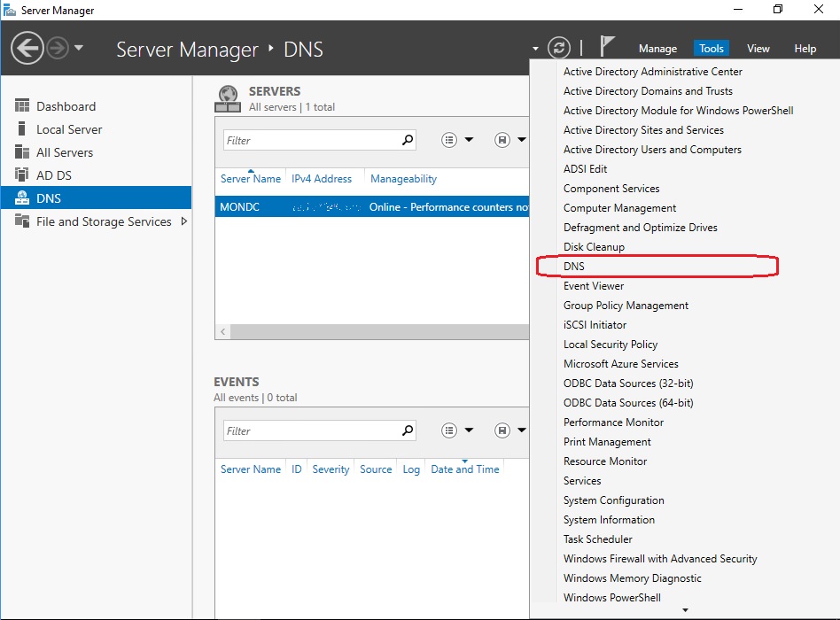
Task: Open the dropdown arrow left of refresh
Action: pos(535,49)
